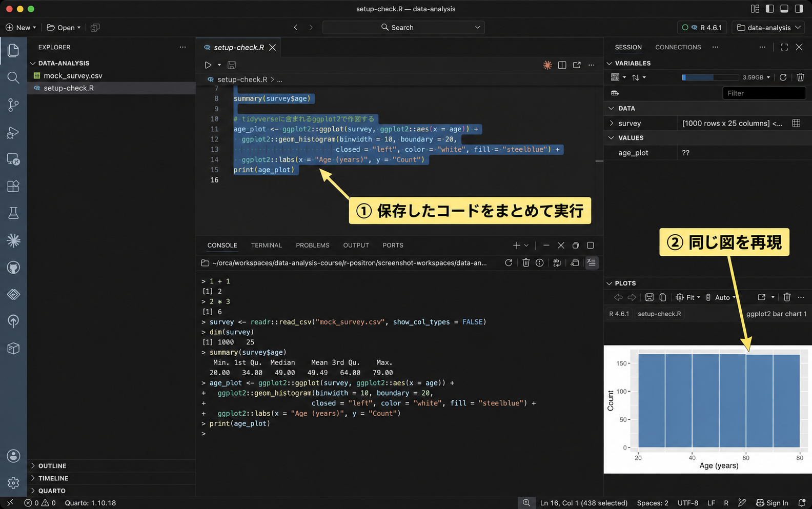Restart the console session

(x=509, y=263)
